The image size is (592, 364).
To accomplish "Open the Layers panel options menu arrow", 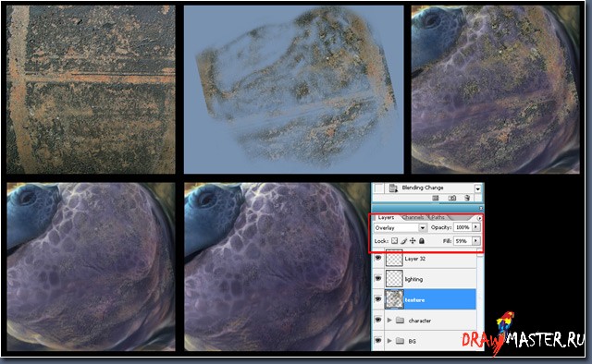I will point(479,218).
